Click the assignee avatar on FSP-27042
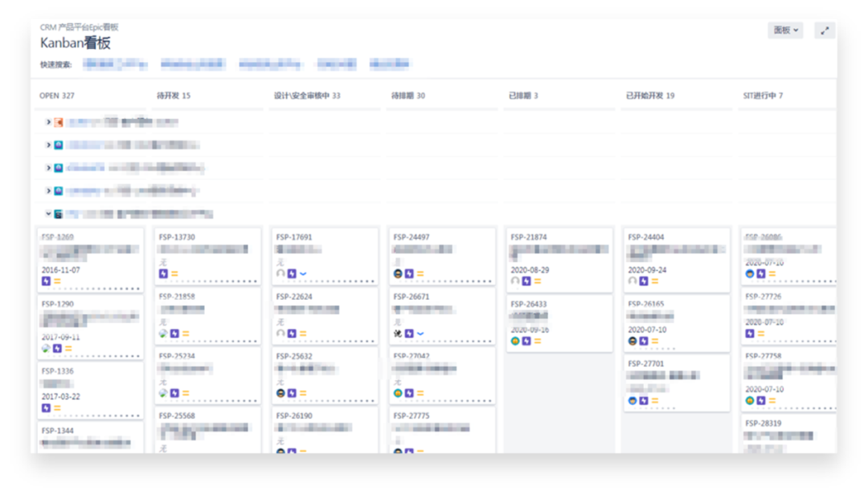Viewport: 868px width, 495px height. point(398,393)
